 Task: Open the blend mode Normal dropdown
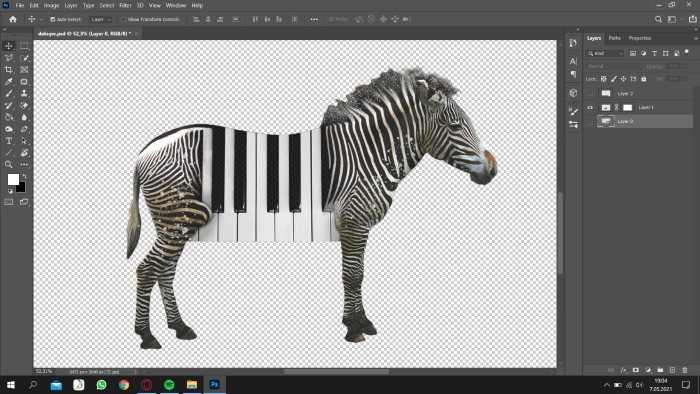pyautogui.click(x=614, y=66)
